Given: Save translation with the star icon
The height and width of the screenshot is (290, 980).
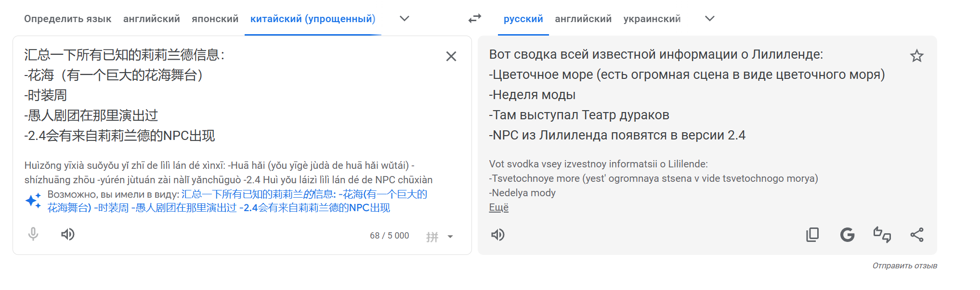Looking at the screenshot, I should click(x=917, y=56).
